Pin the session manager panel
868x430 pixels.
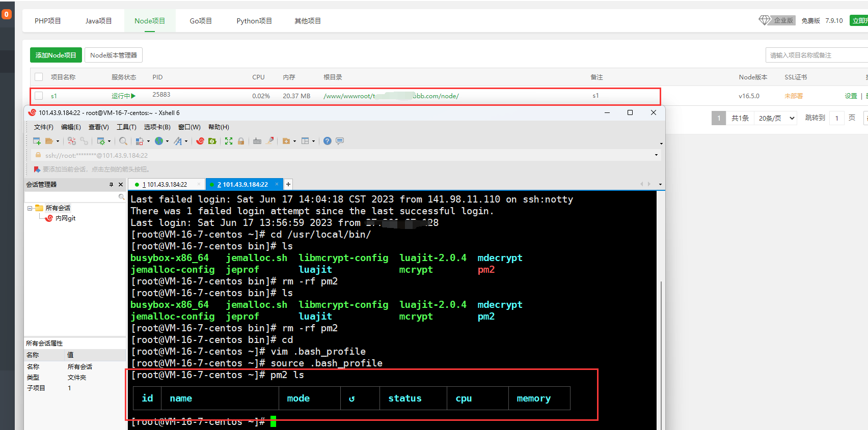click(111, 185)
